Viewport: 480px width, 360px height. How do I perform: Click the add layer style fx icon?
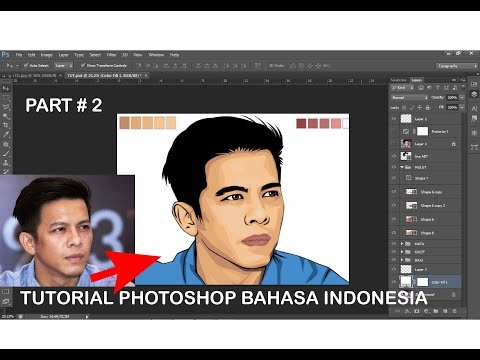coord(407,311)
